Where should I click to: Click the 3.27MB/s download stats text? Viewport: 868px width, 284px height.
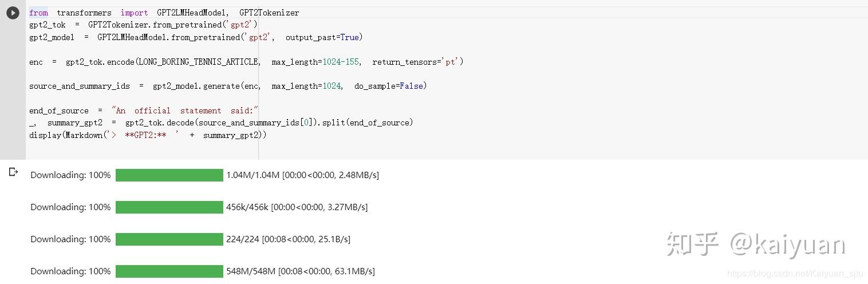click(297, 207)
